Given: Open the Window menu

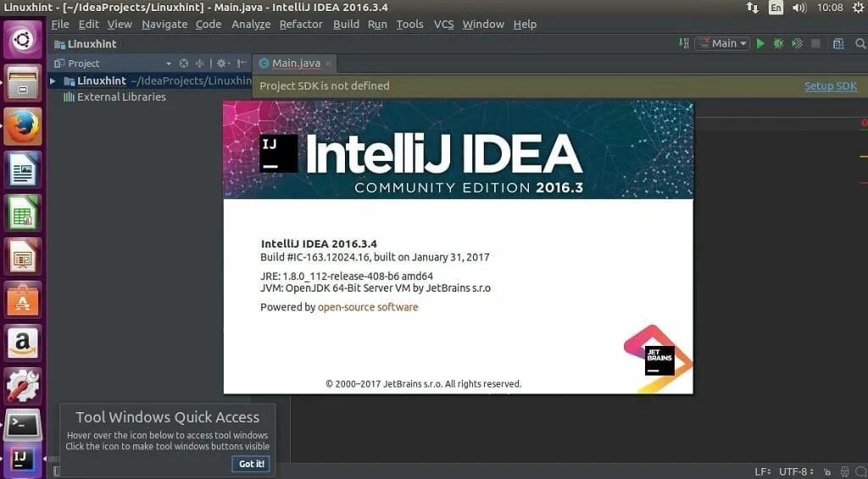Looking at the screenshot, I should [483, 25].
